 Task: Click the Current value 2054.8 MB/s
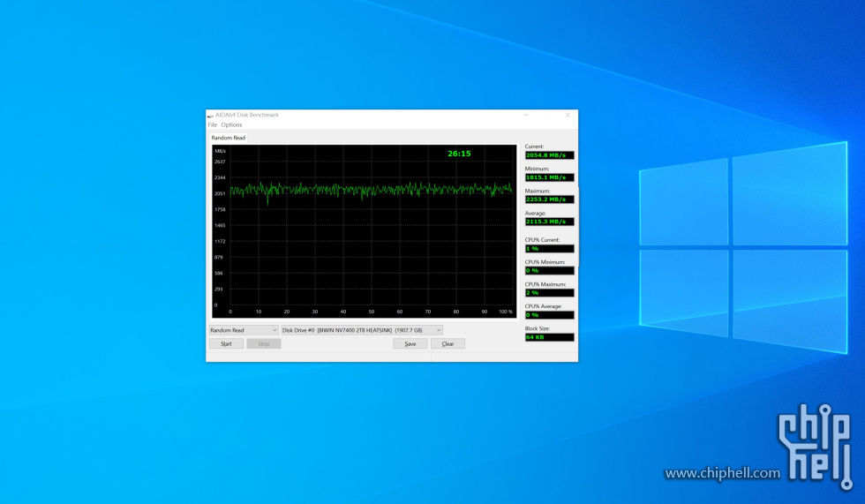(549, 155)
